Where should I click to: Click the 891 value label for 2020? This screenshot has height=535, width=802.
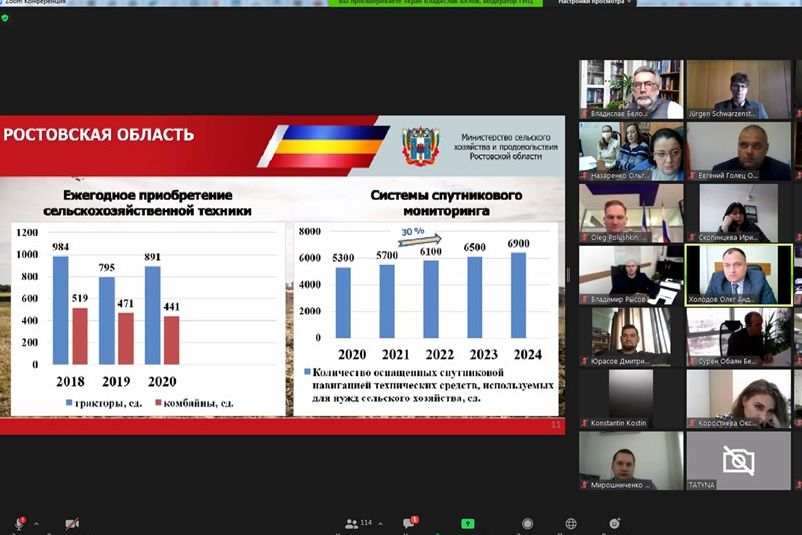click(152, 257)
